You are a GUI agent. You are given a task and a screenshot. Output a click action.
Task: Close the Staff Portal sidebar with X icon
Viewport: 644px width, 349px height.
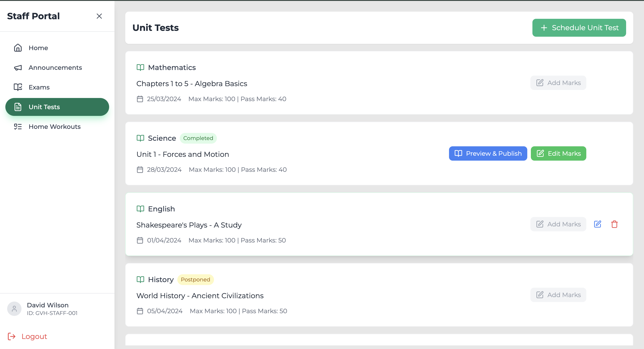(x=99, y=16)
